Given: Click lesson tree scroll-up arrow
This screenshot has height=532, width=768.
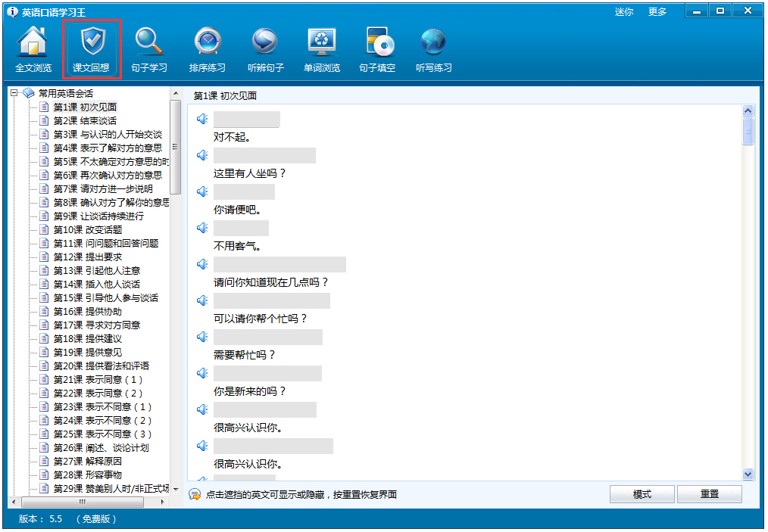Looking at the screenshot, I should (176, 93).
